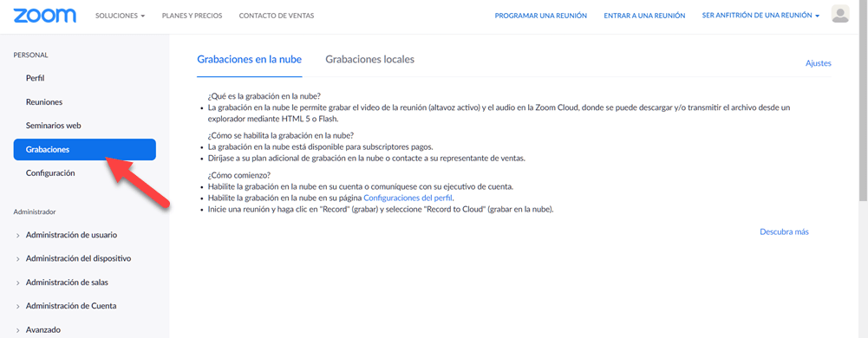This screenshot has height=338, width=868.
Task: Click the Zoom logo
Action: click(44, 16)
